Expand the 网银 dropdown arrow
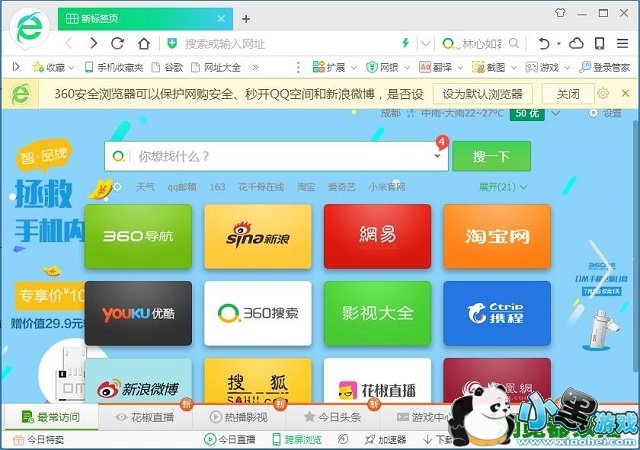Screen dimensions: 640x450 click(x=407, y=67)
